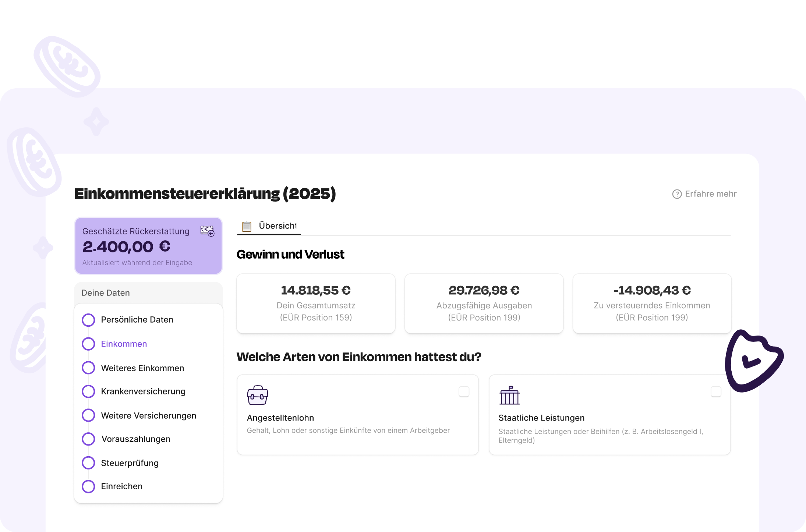Select the circle next to Weiteres Einkommen
806x532 pixels.
point(88,368)
